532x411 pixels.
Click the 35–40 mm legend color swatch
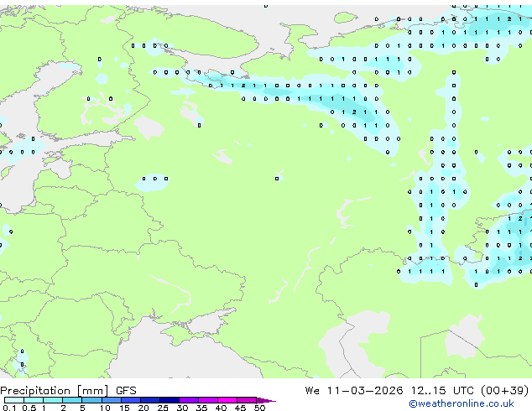(208, 400)
